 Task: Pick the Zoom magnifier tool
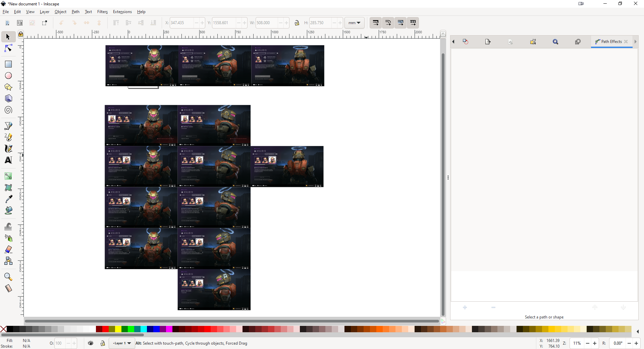coord(8,277)
